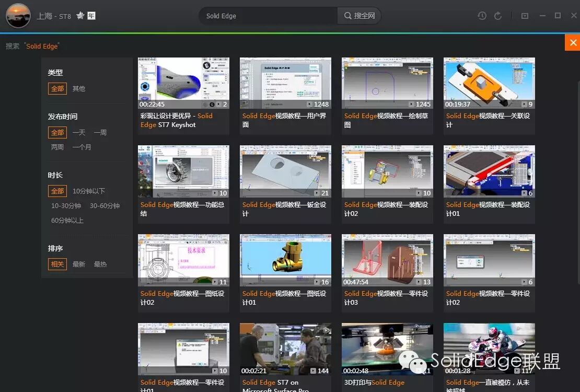Select 全部 under 类型 filter
Viewport: 580px width, 392px height.
[57, 88]
